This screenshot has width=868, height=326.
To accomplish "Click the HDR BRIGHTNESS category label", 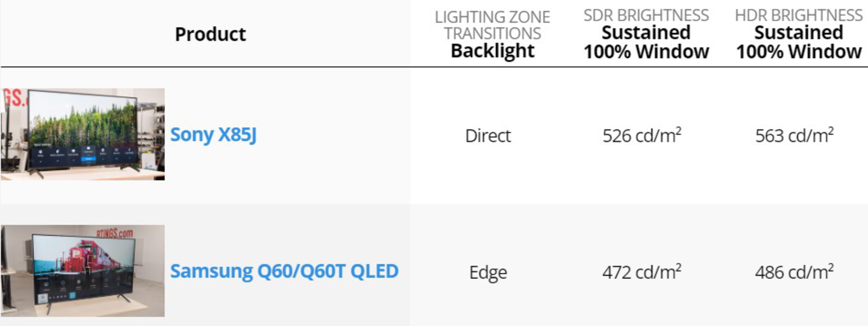I will tap(799, 15).
